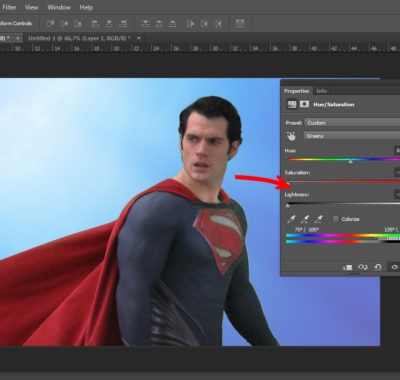This screenshot has height=380, width=400.
Task: Click the Saturation label in Properties
Action: (x=297, y=173)
